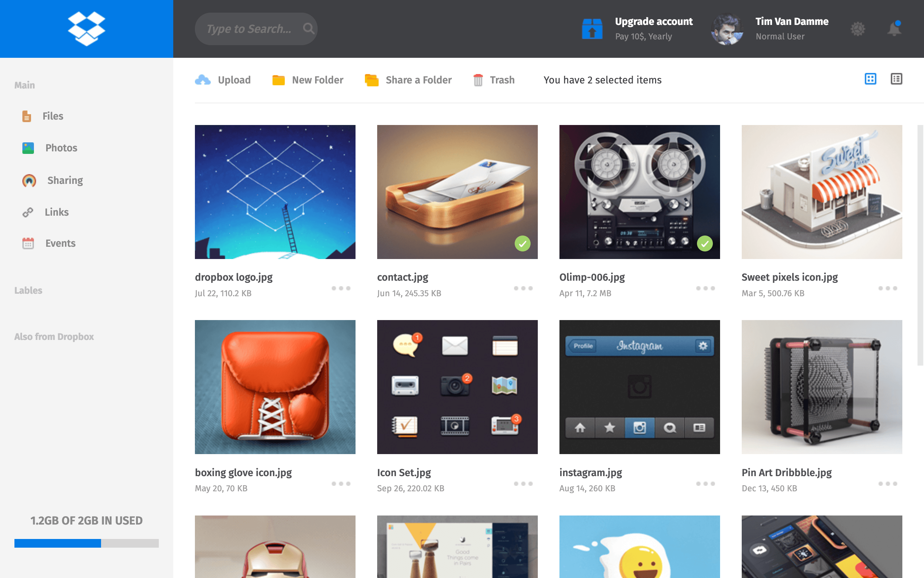
Task: Click the text Dec 13, 450 KB
Action: click(769, 488)
